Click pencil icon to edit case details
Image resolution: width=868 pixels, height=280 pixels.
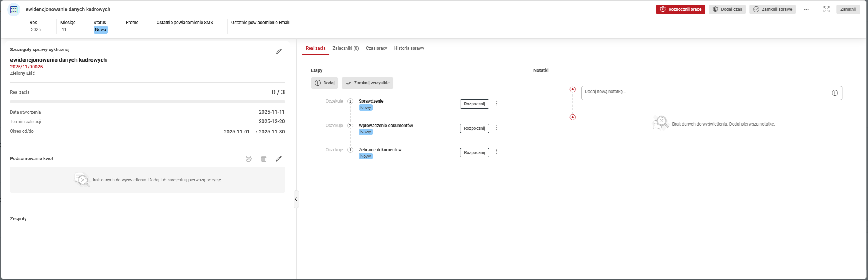coord(279,51)
